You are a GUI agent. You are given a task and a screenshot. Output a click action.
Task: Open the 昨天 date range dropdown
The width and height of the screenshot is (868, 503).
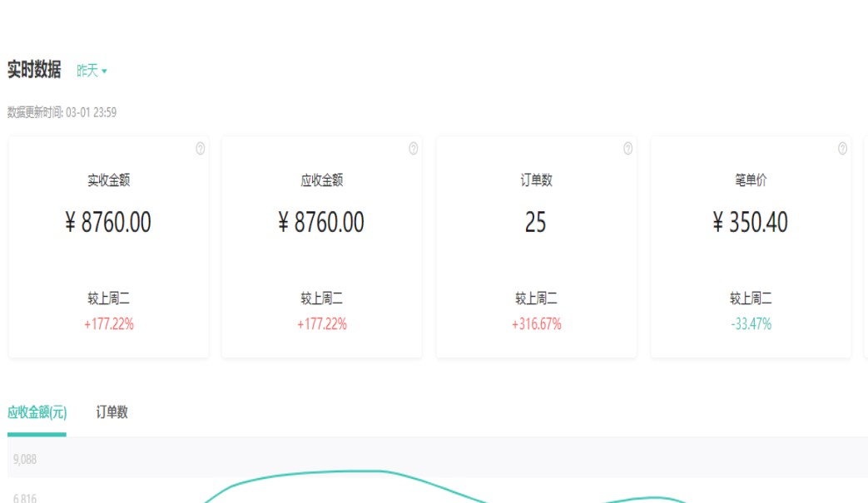(92, 71)
